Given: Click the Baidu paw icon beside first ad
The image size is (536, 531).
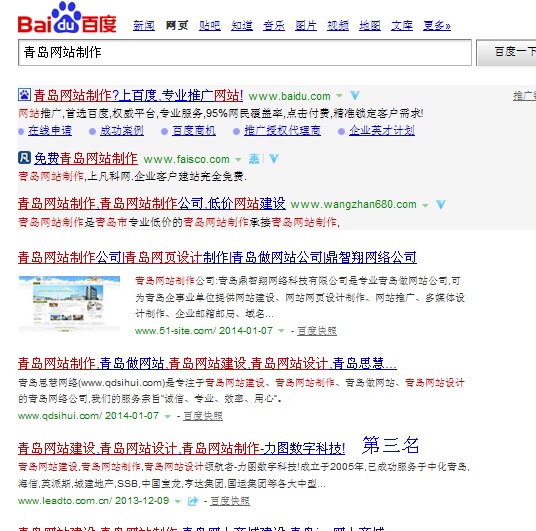Looking at the screenshot, I should click(24, 94).
